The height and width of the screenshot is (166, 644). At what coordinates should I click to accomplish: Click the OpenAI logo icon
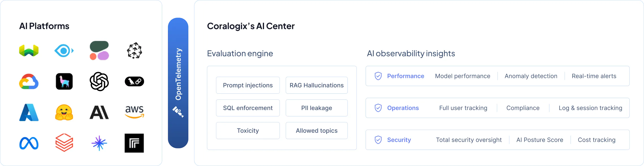tap(99, 82)
